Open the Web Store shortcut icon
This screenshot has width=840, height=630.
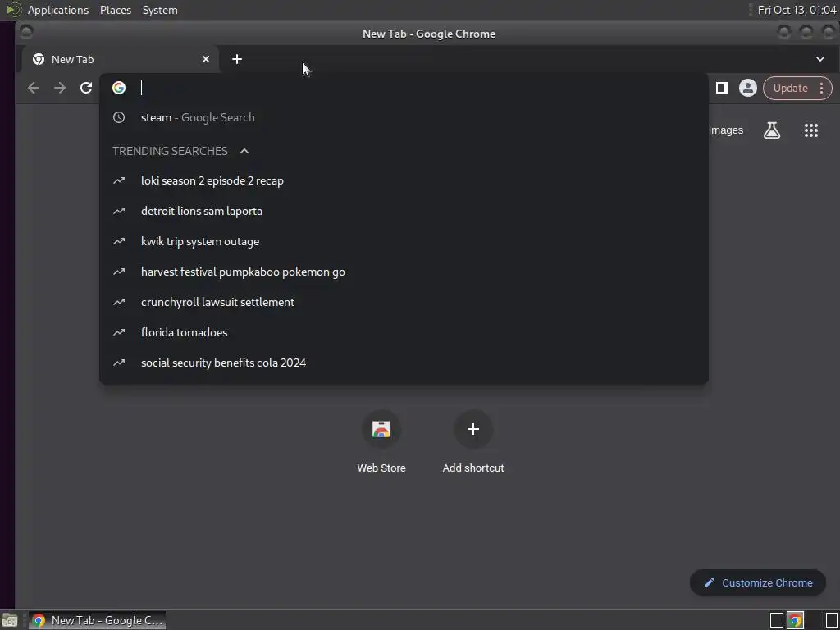click(381, 429)
